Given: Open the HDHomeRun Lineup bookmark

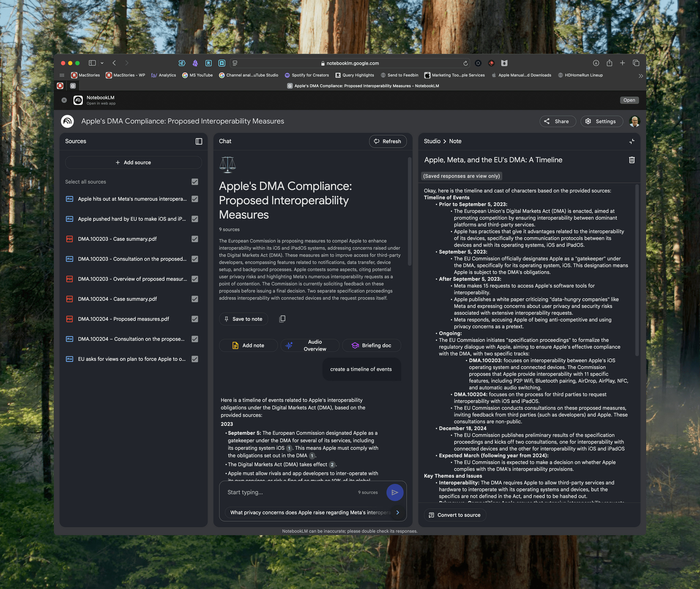Looking at the screenshot, I should pos(580,75).
